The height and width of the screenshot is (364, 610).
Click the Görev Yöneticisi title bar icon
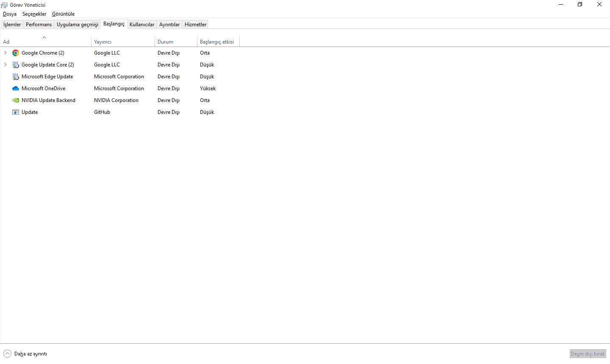[x=4, y=5]
